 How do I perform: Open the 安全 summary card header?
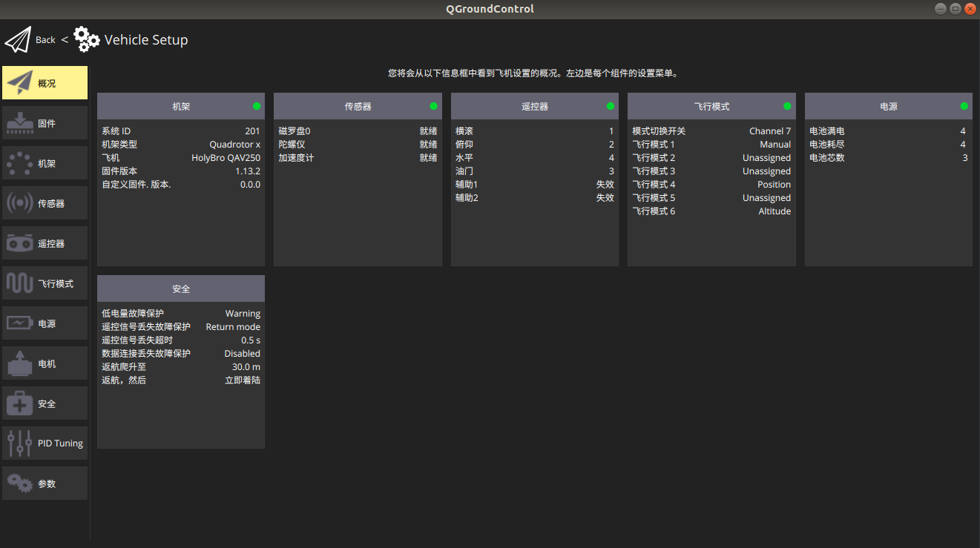pyautogui.click(x=181, y=288)
